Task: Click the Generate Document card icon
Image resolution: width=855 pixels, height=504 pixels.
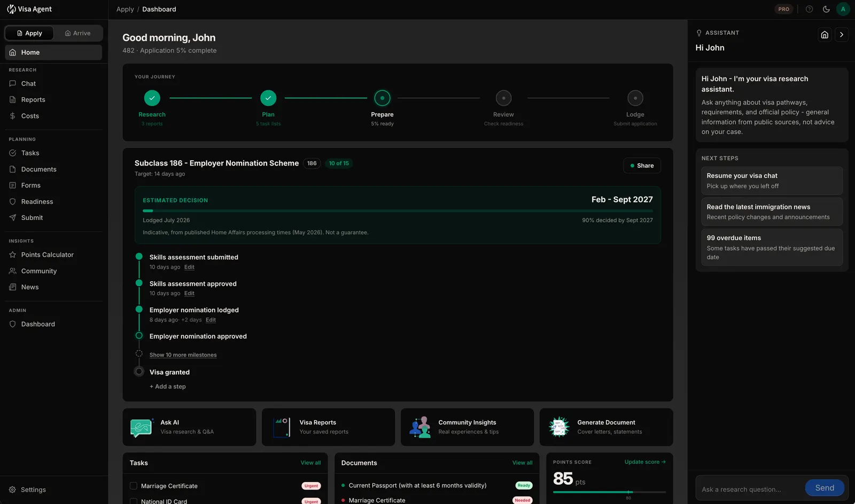Action: 559,427
